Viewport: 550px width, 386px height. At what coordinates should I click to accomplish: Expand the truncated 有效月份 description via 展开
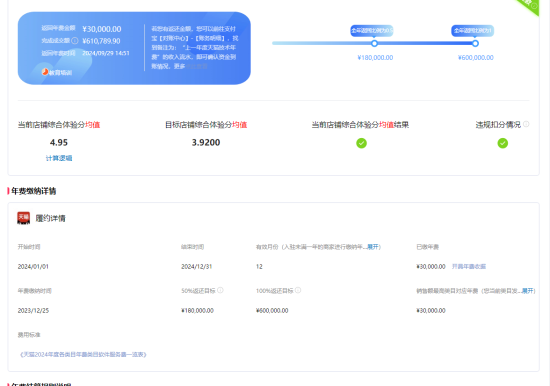pos(373,247)
